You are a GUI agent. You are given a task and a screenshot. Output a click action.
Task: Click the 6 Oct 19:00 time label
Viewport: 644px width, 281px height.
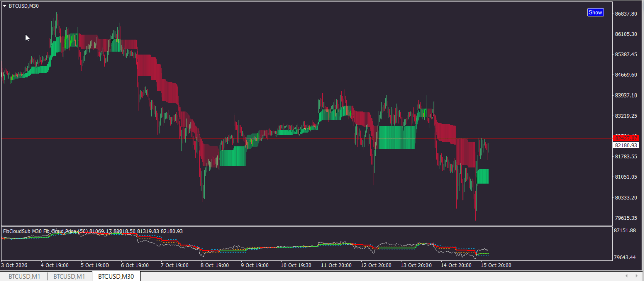[x=135, y=265]
